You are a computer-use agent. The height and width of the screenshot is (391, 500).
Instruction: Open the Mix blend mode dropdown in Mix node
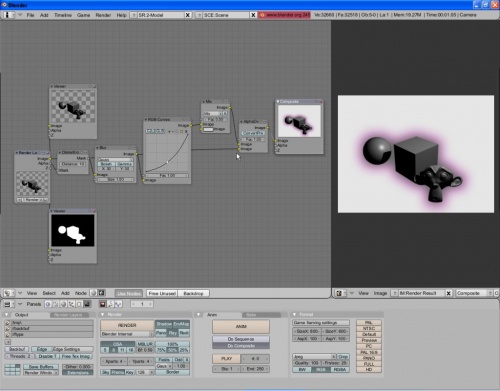[213, 114]
